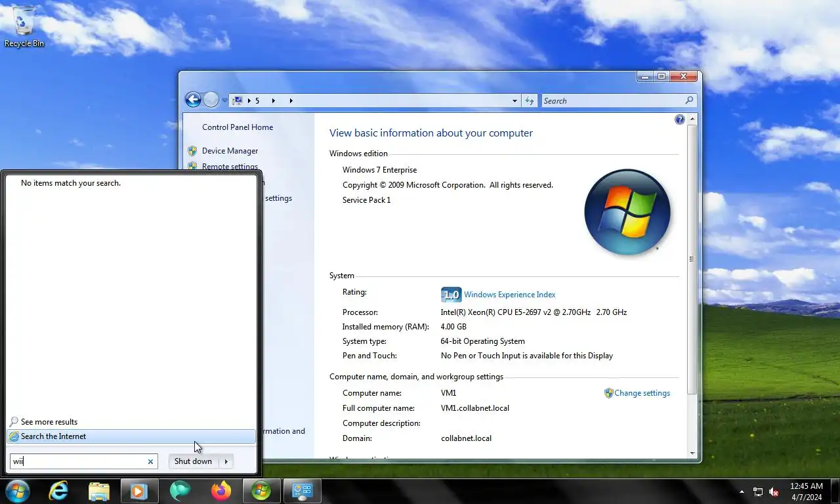Click the '64-bit Operating System' value
Screen dimensions: 840x504
[x=482, y=341]
